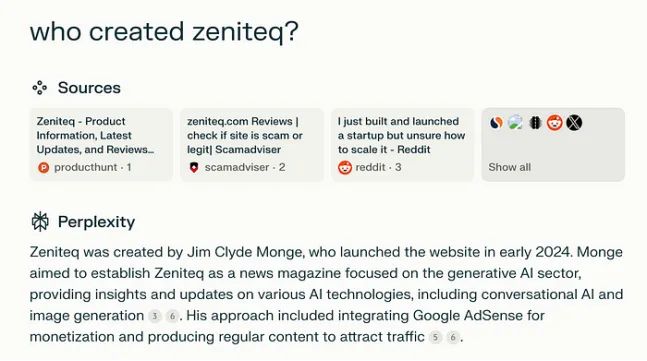Open the Zeniteq Product Information source card
647x361 pixels.
tap(101, 144)
